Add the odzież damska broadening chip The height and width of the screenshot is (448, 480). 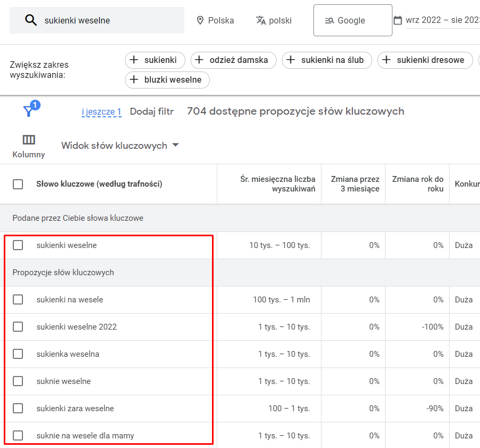pyautogui.click(x=233, y=60)
